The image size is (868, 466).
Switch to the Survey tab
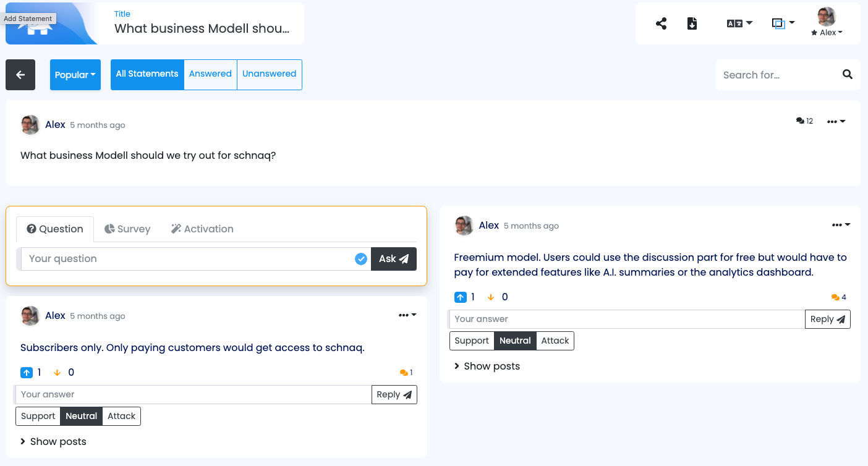coord(127,229)
